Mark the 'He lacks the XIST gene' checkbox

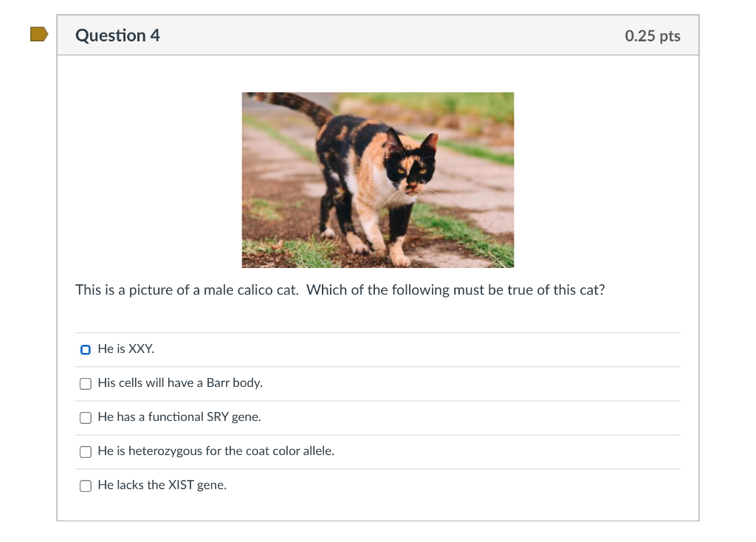(86, 486)
